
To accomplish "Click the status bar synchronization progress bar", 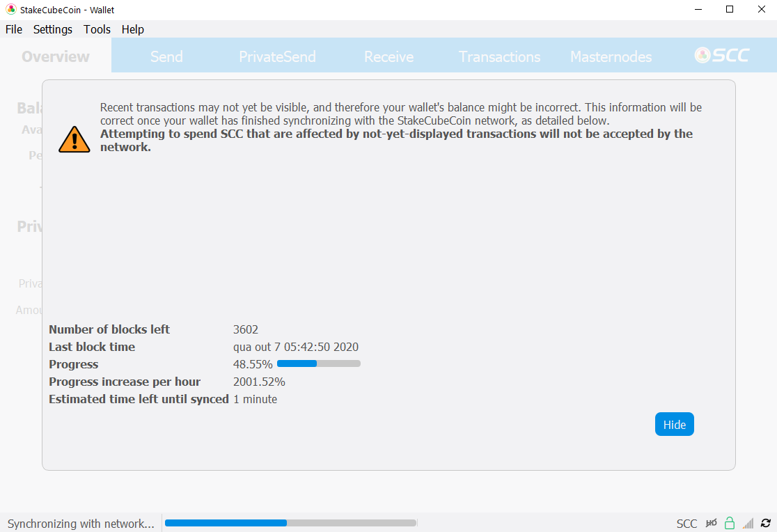I will (290, 523).
